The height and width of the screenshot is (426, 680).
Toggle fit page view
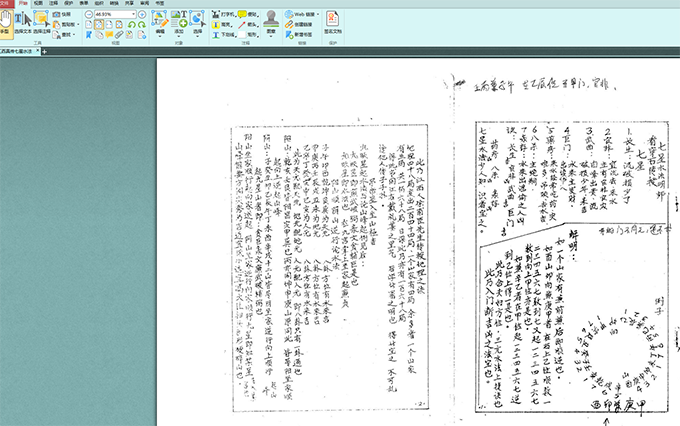pos(99,24)
